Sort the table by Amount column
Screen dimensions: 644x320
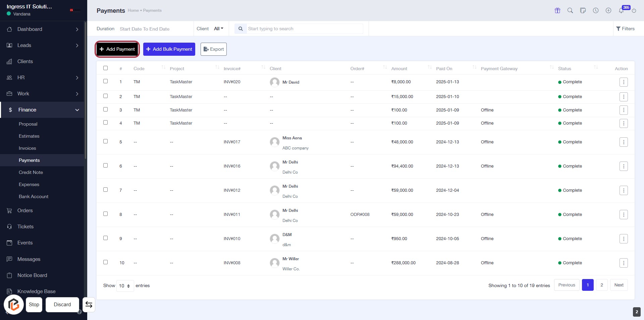pyautogui.click(x=399, y=68)
